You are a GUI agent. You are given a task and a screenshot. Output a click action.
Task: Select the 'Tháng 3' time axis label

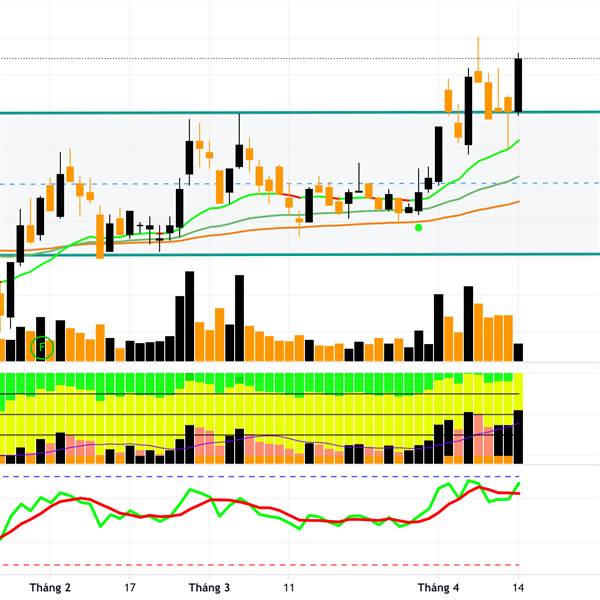tap(209, 587)
